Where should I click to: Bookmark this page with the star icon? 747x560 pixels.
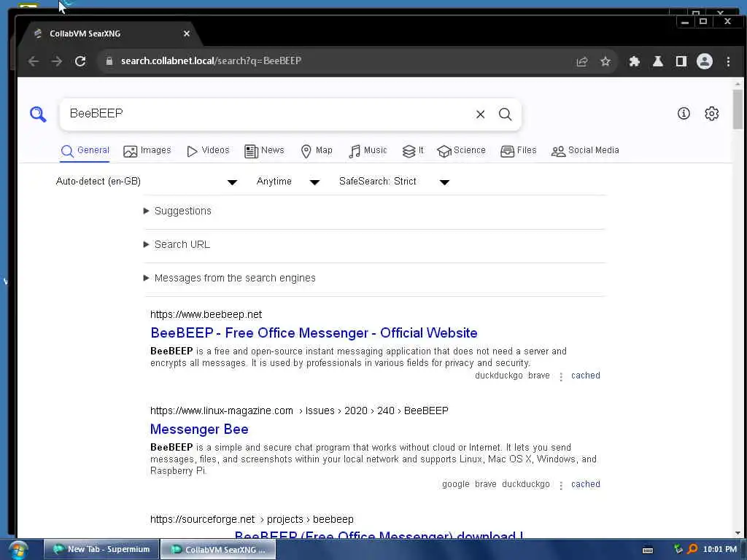(x=605, y=61)
